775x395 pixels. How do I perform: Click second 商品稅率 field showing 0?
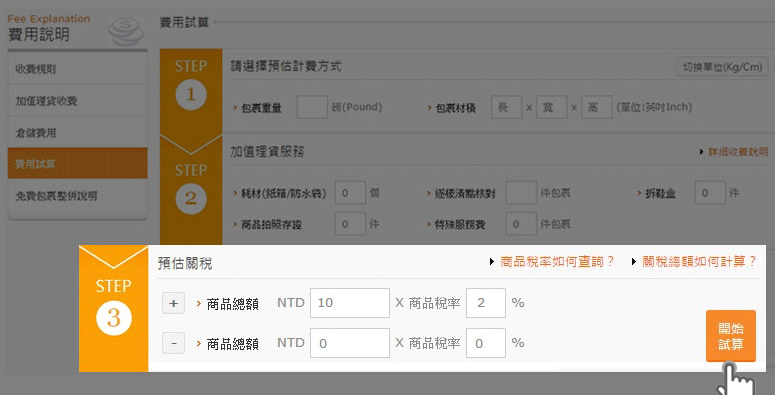[x=486, y=343]
